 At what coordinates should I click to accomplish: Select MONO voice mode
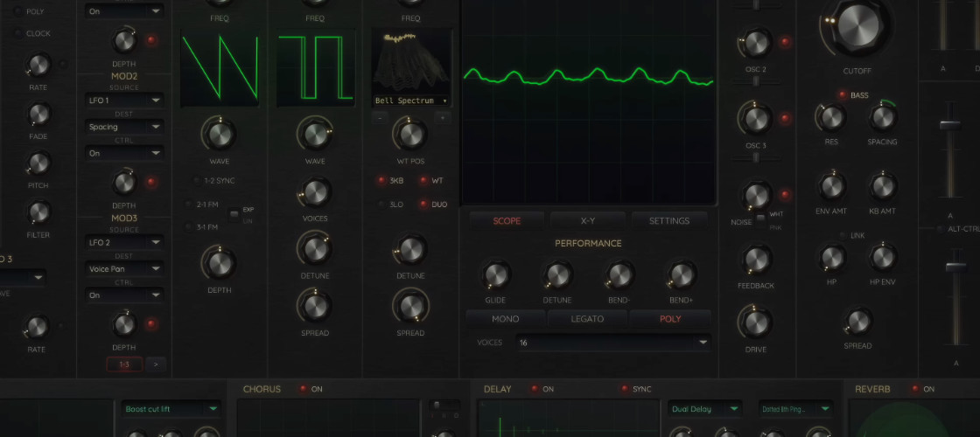tap(506, 319)
